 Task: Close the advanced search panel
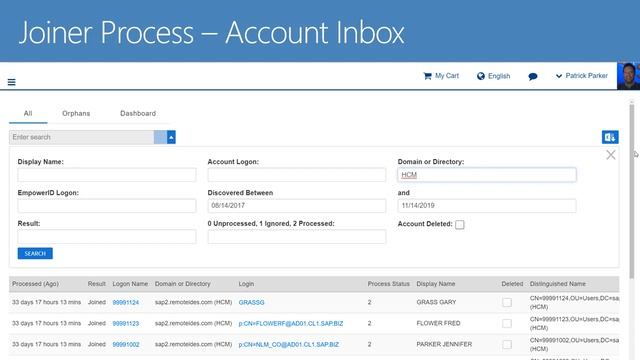click(x=611, y=155)
